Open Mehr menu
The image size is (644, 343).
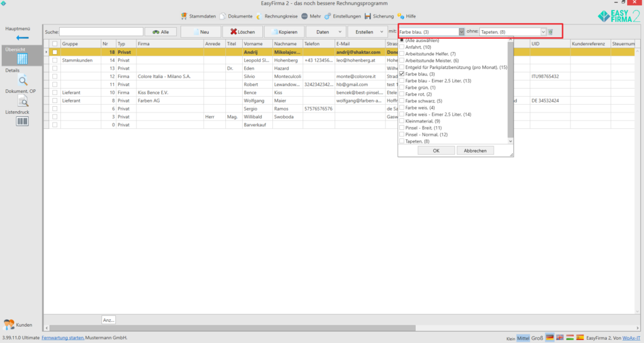[311, 16]
